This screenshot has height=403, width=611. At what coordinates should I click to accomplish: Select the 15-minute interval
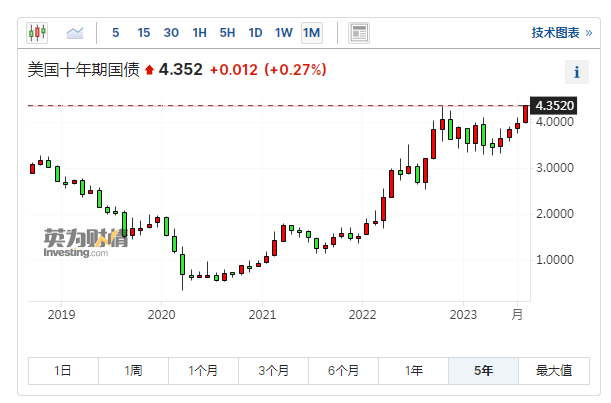coord(143,33)
